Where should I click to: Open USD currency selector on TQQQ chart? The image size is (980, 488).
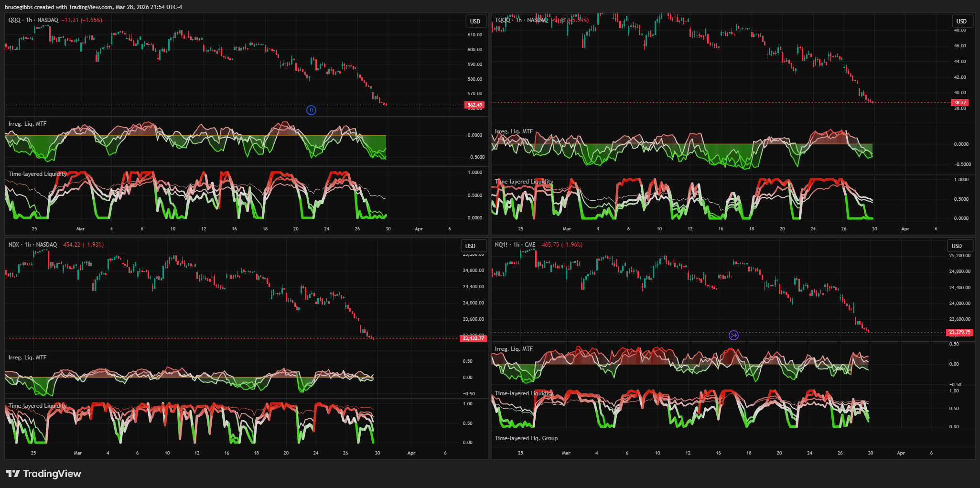click(961, 22)
